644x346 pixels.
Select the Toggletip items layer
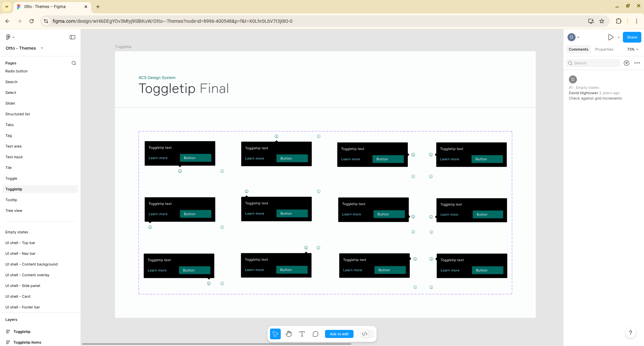click(x=27, y=342)
